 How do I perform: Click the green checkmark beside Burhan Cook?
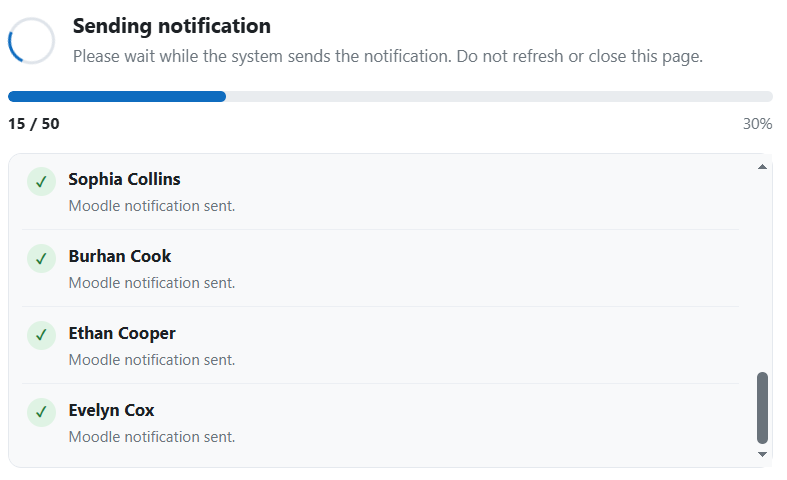pyautogui.click(x=41, y=259)
